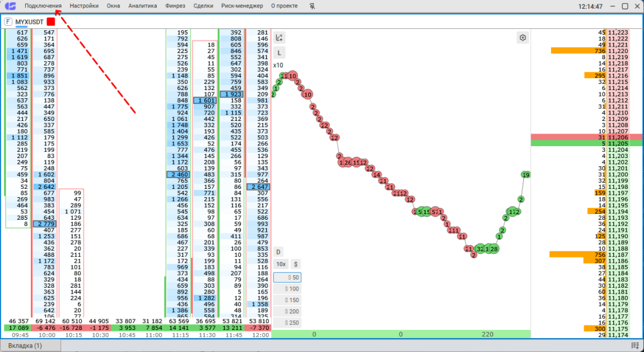Screen dimensions: 644x352
Task: Click best bid row 11,205
Action: (587, 144)
